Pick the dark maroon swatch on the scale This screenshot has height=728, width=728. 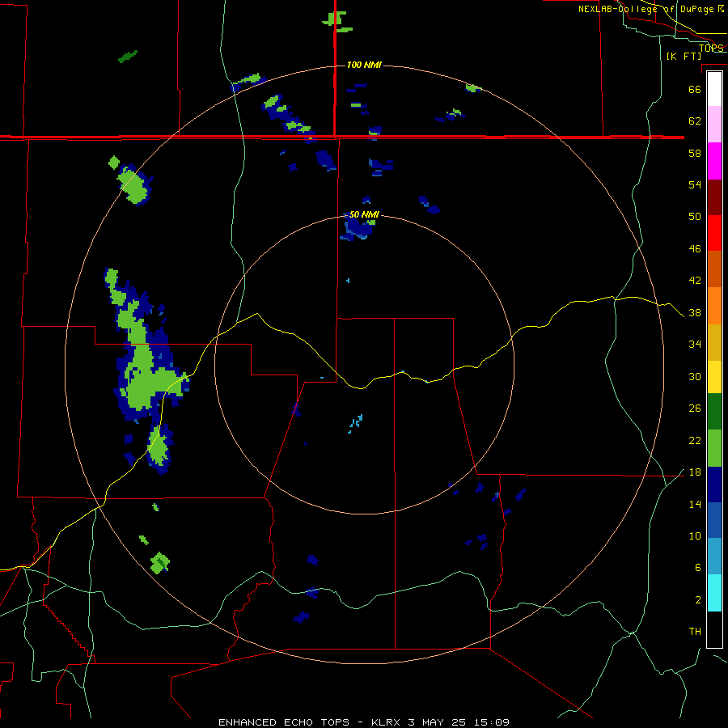point(714,197)
